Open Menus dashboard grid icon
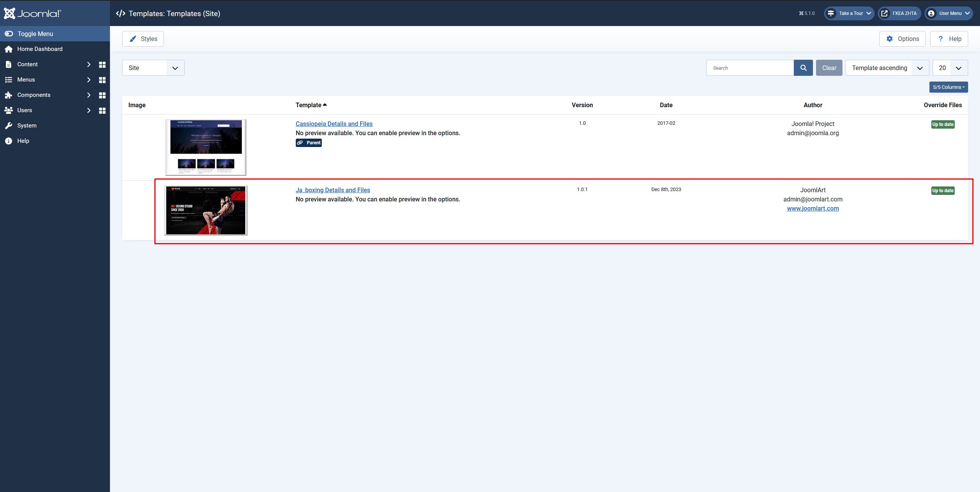This screenshot has height=492, width=980. [102, 80]
